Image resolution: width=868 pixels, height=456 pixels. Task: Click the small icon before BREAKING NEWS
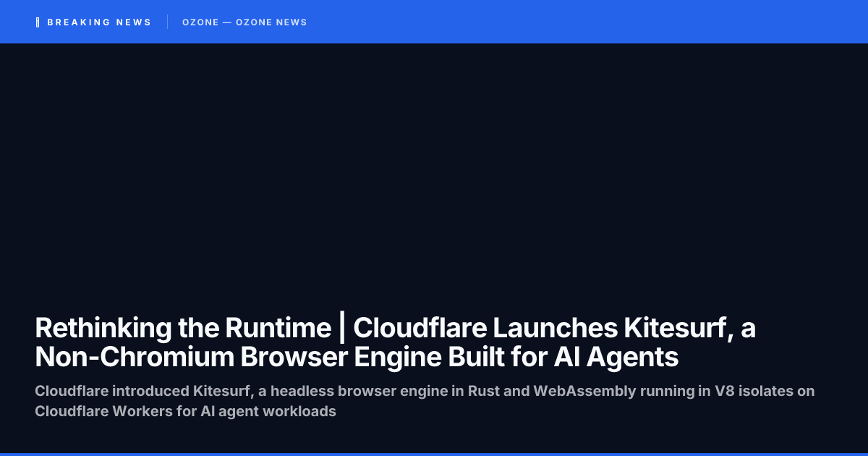38,22
